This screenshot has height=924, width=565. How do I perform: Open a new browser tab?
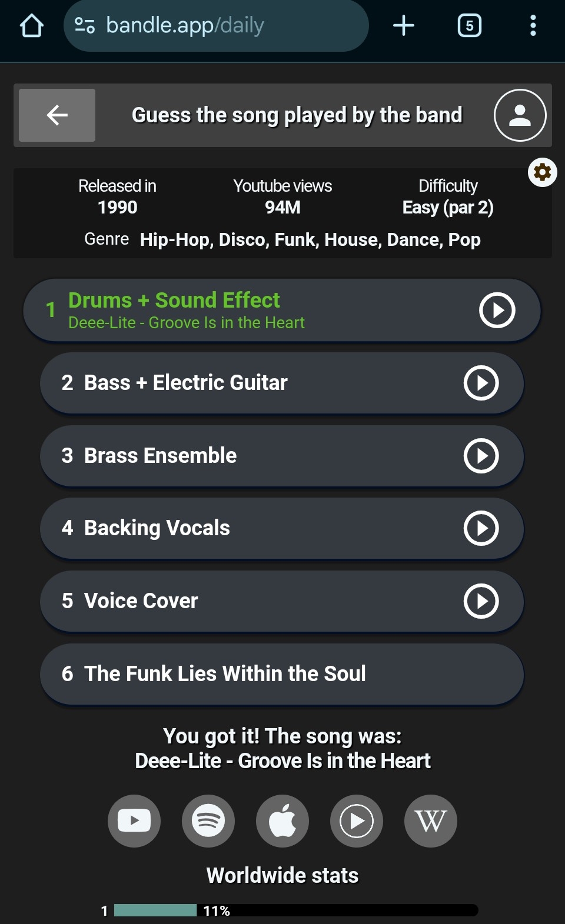404,26
